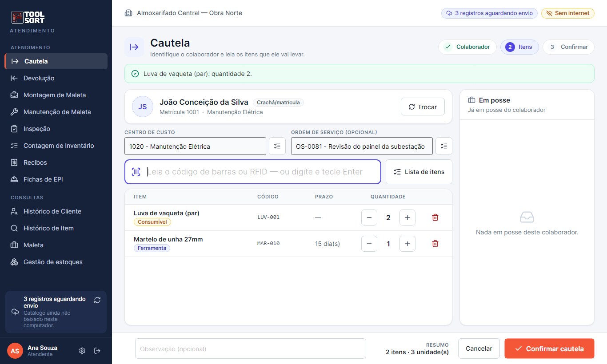607x364 pixels.
Task: Open Cautela in the sidebar
Action: point(56,61)
